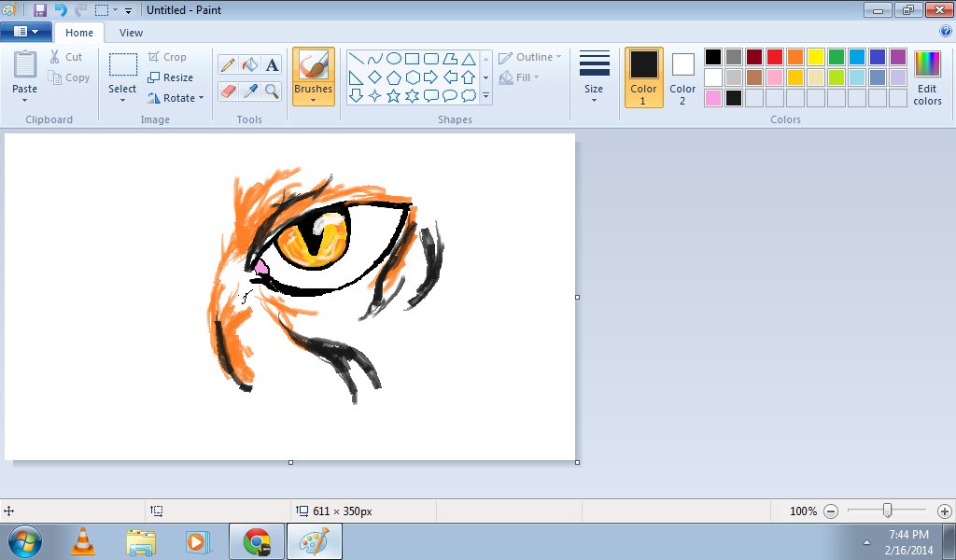Choose the Right triangle shape
This screenshot has width=956, height=560.
coord(357,77)
